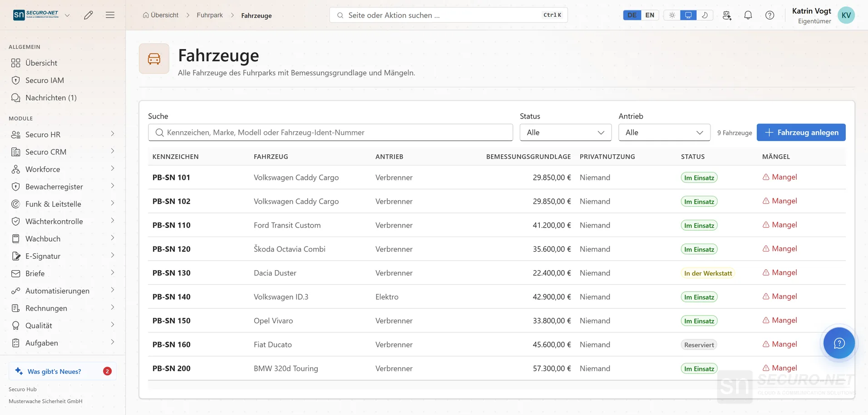This screenshot has width=868, height=415.
Task: Click the Securo-Net logo
Action: [36, 15]
